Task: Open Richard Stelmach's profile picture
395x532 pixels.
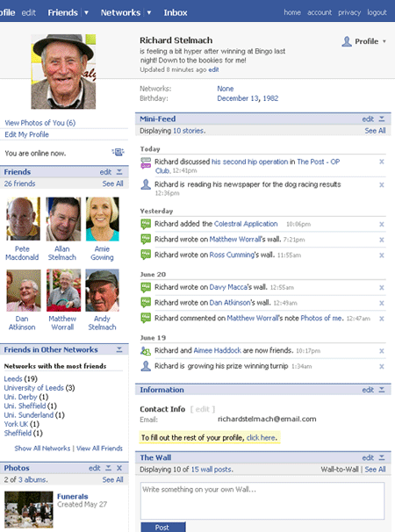Action: (x=63, y=71)
